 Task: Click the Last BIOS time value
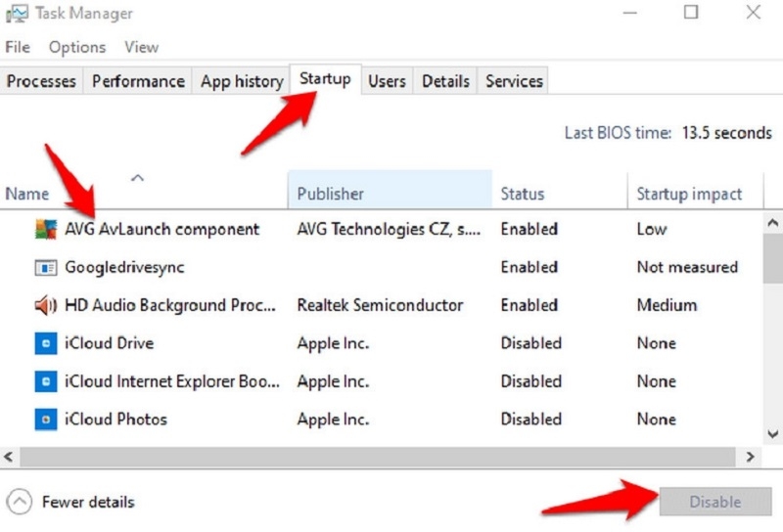coord(726,133)
